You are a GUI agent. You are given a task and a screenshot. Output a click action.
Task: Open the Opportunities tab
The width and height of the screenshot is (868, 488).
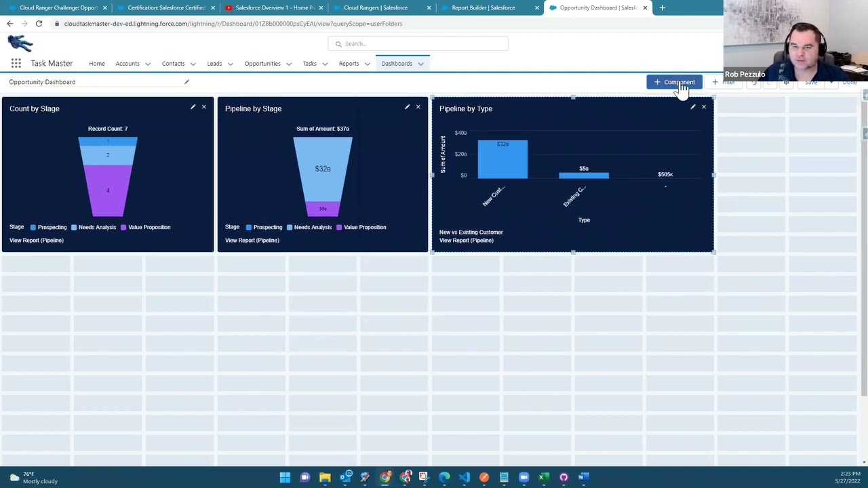262,64
